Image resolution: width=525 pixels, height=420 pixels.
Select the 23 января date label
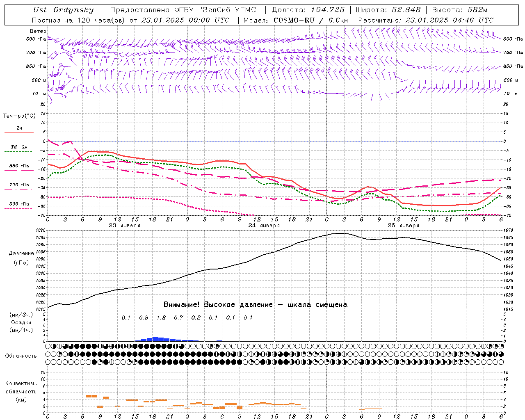(x=124, y=225)
